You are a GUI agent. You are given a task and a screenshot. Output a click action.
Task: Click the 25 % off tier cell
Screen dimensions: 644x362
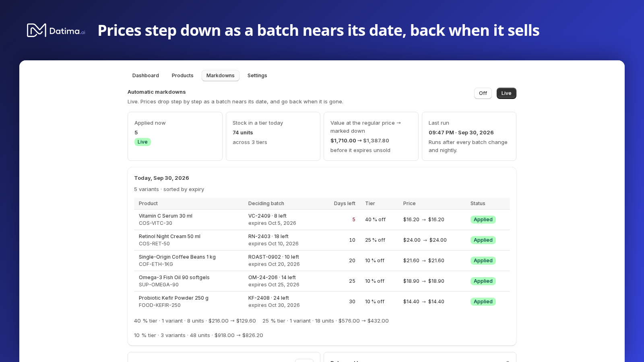375,240
